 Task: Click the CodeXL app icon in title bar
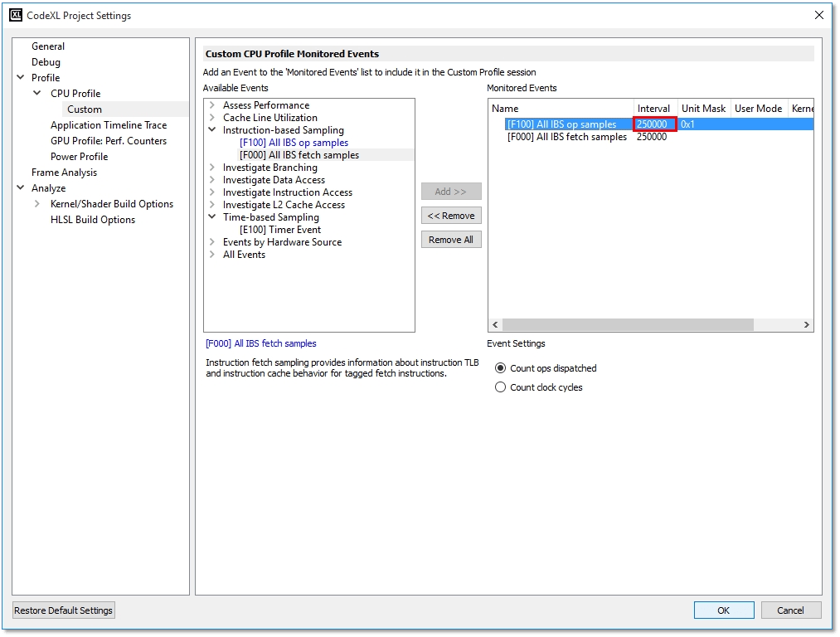coord(16,15)
